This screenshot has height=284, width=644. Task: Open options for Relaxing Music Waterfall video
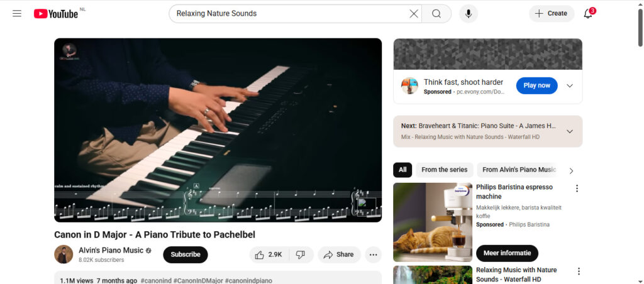click(x=579, y=271)
